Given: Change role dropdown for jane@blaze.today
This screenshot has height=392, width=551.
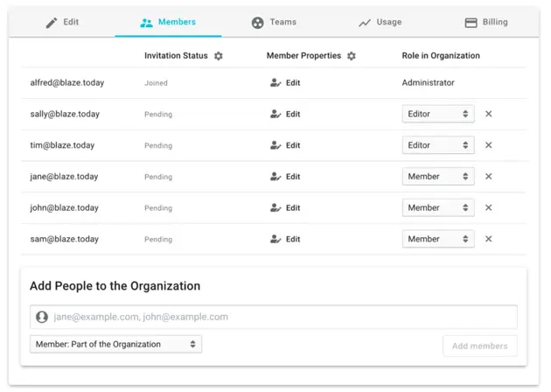Looking at the screenshot, I should (x=437, y=177).
